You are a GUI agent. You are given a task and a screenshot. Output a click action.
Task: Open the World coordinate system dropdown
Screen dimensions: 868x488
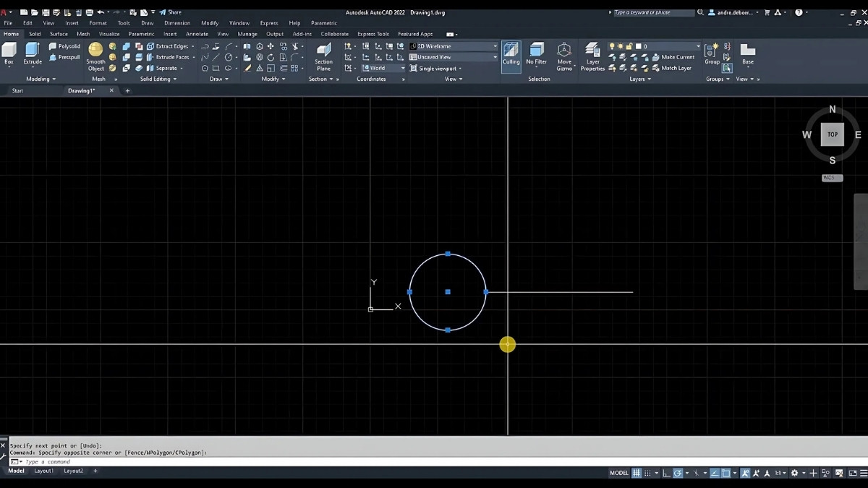point(384,68)
